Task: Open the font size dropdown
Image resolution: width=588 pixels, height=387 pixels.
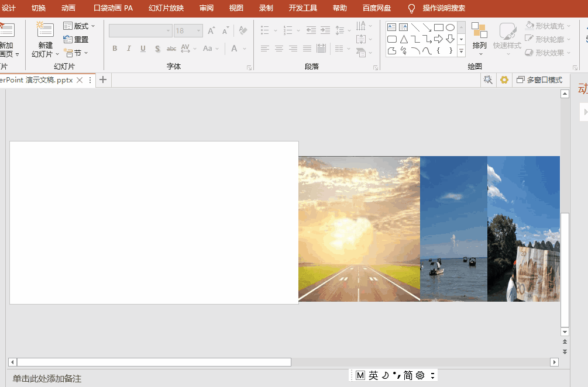Action: [x=198, y=31]
